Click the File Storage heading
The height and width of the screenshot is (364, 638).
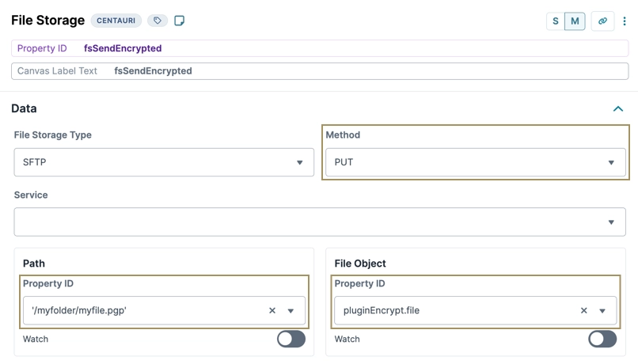[x=48, y=21]
